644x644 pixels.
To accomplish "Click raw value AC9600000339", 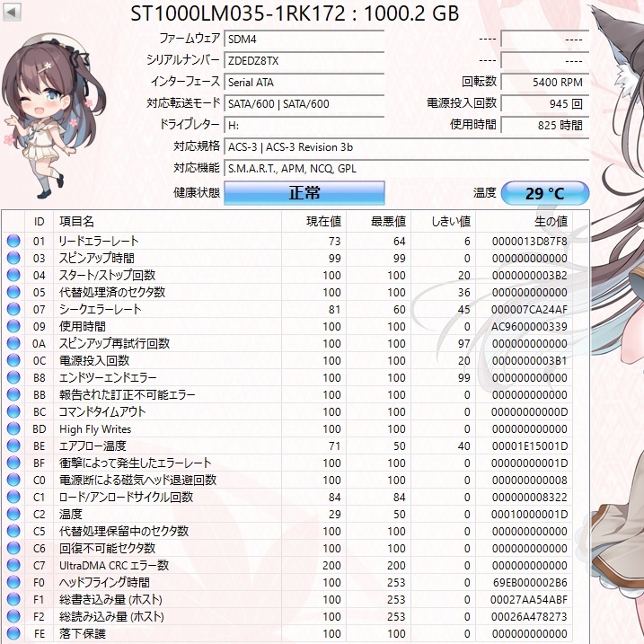I will click(x=529, y=327).
